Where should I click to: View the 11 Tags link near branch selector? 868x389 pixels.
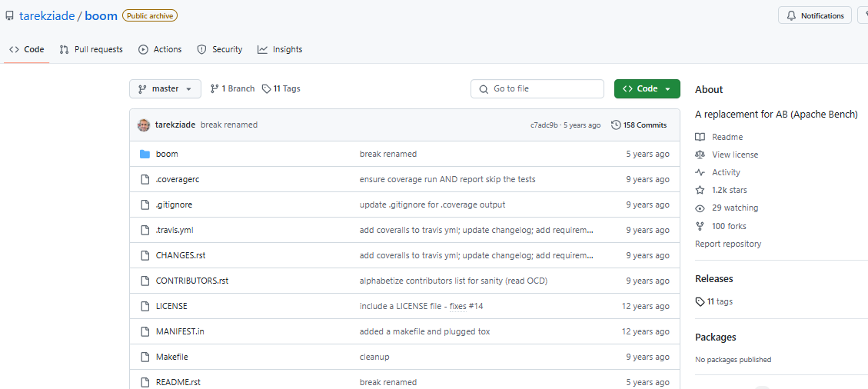[x=281, y=88]
